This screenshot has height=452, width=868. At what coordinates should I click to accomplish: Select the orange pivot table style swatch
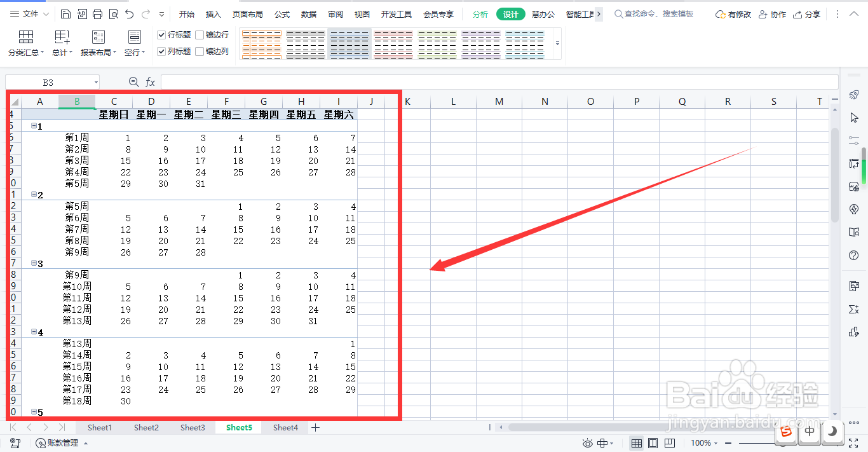point(261,44)
